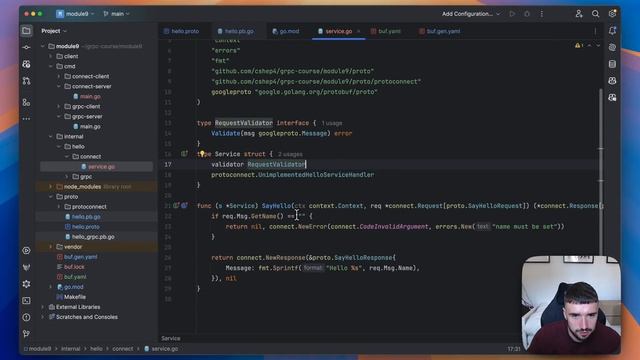This screenshot has width=640, height=360.
Task: Place cursor on line 18 UnimplementedHelloServiceHandler
Action: coord(316,175)
